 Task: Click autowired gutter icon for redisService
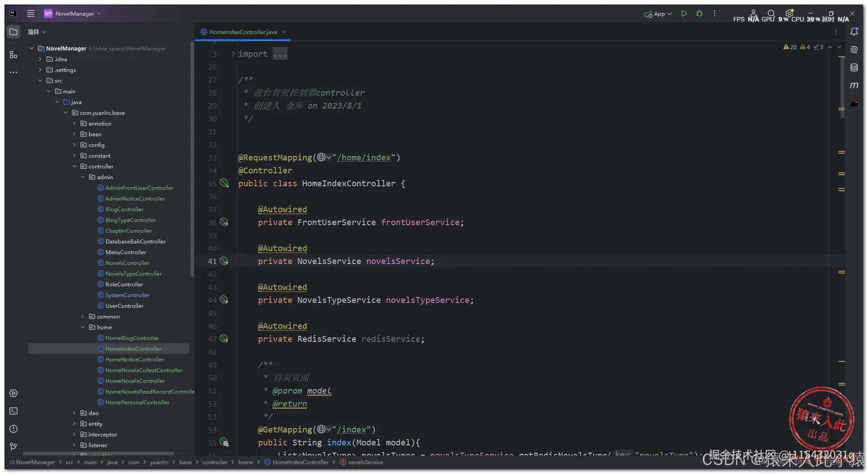[224, 339]
